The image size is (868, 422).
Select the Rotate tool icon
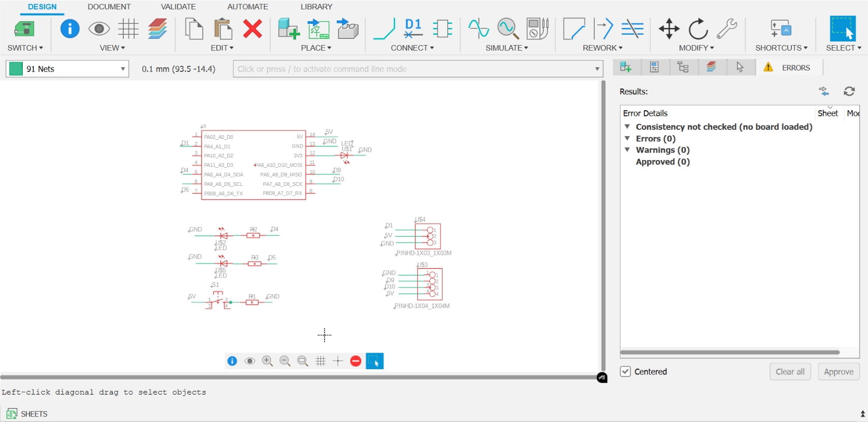(x=698, y=29)
